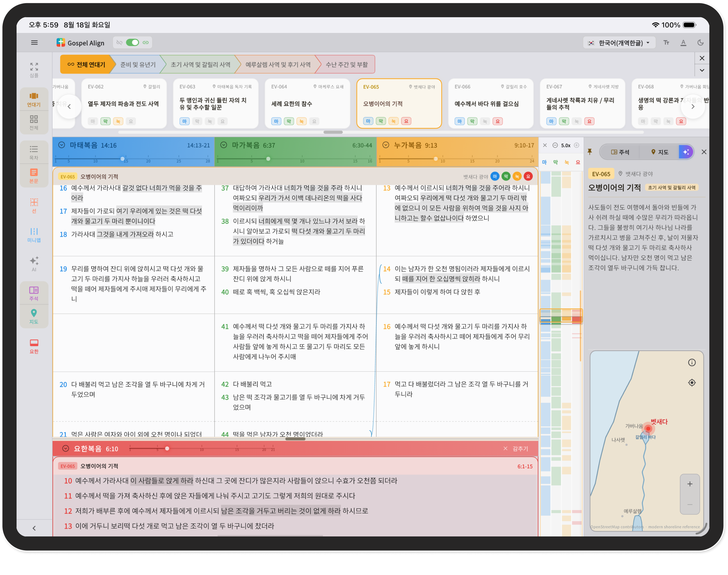Go to previous event cards arrow
Image resolution: width=728 pixels, height=575 pixels.
point(69,106)
